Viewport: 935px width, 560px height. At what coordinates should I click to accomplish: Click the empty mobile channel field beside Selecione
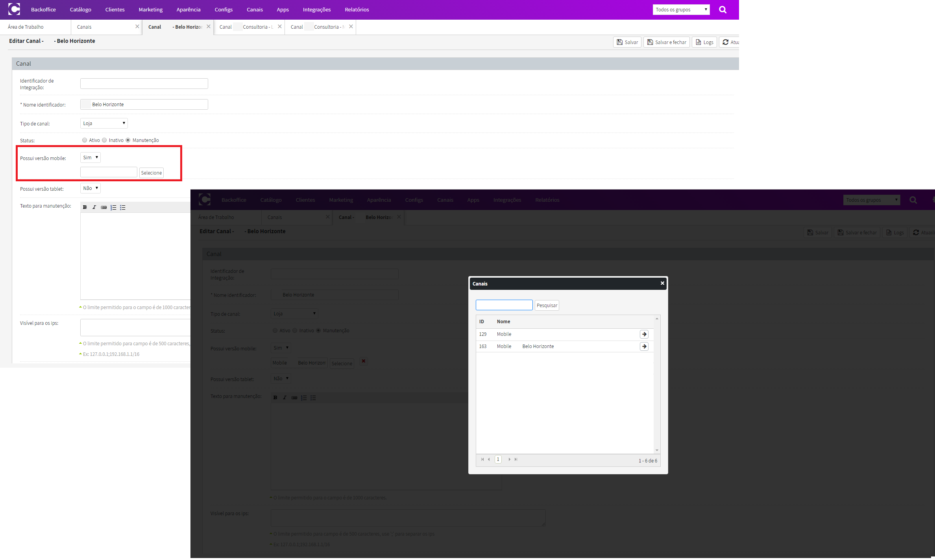[x=109, y=172]
